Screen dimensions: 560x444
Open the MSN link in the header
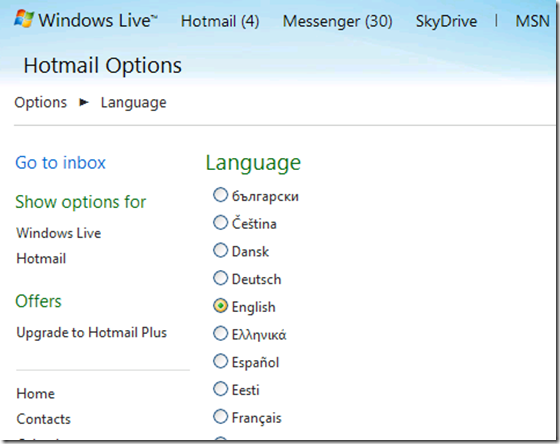pyautogui.click(x=532, y=21)
